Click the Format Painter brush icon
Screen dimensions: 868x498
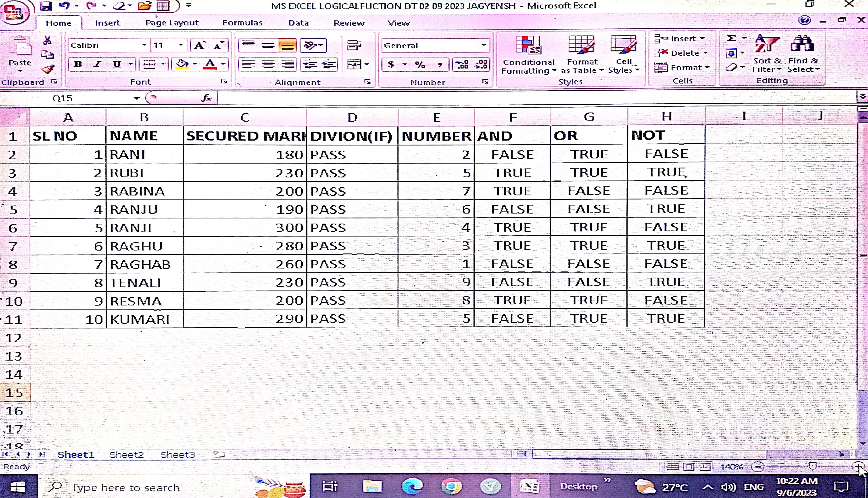(x=48, y=69)
